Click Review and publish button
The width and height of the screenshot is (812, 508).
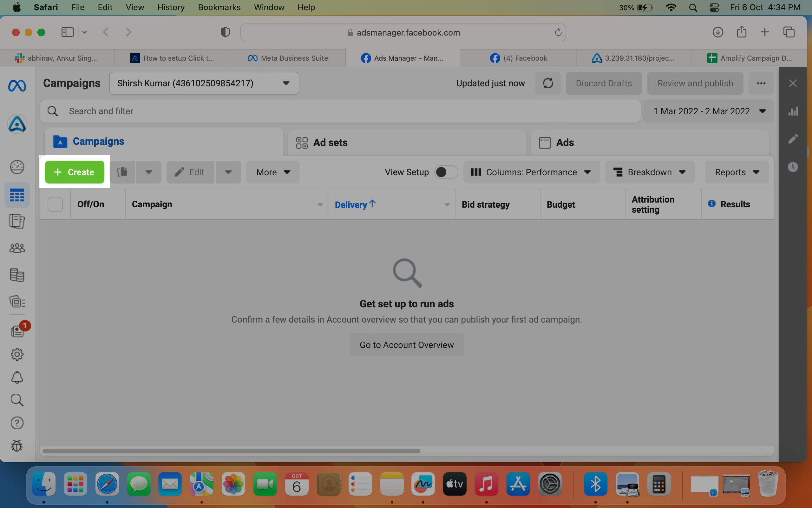[695, 83]
